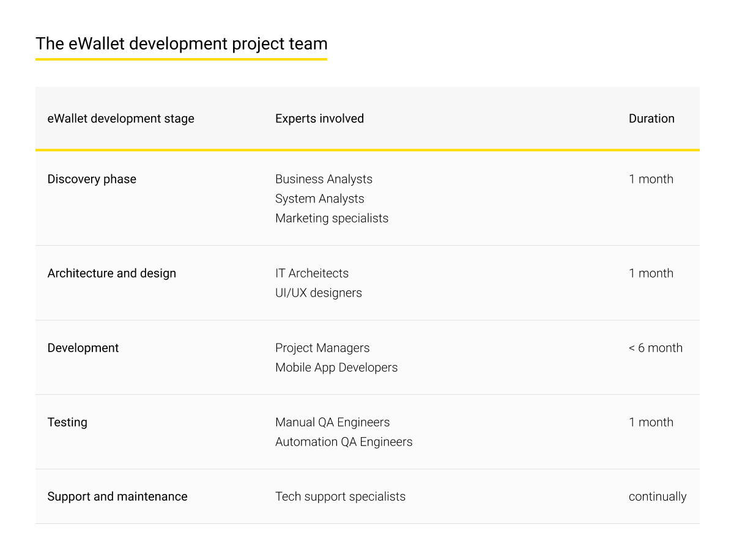Select the Discovery phase row label
The height and width of the screenshot is (560, 734).
(92, 179)
